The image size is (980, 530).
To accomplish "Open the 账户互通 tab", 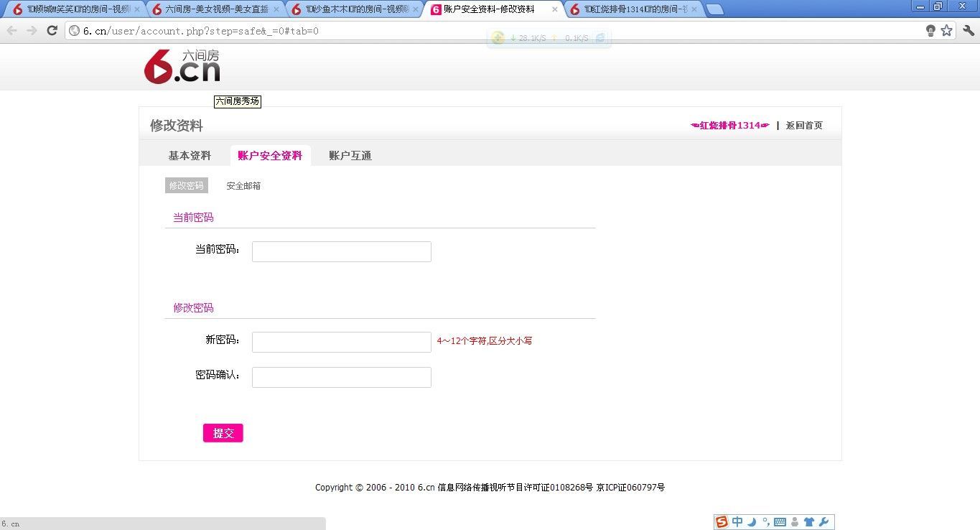I will click(350, 156).
